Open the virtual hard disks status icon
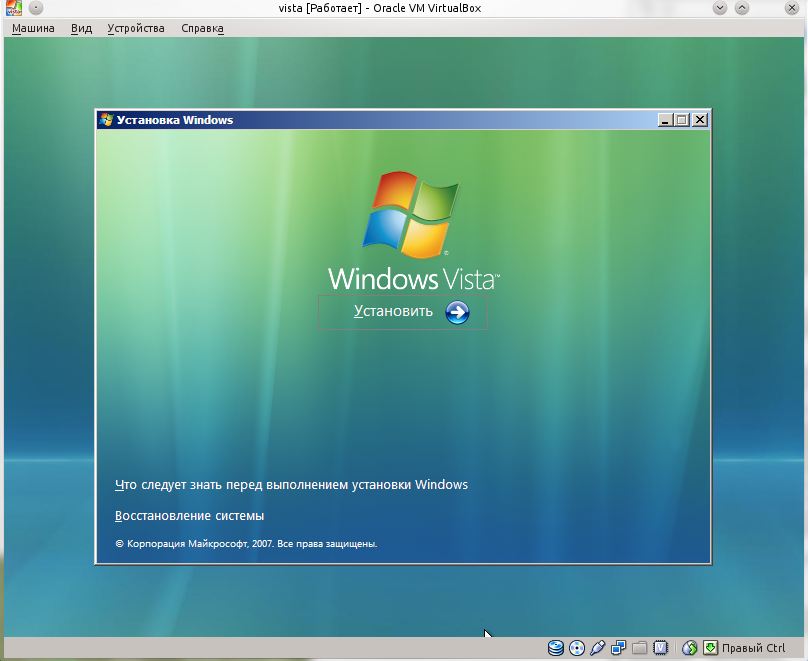The height and width of the screenshot is (661, 808). coord(556,648)
